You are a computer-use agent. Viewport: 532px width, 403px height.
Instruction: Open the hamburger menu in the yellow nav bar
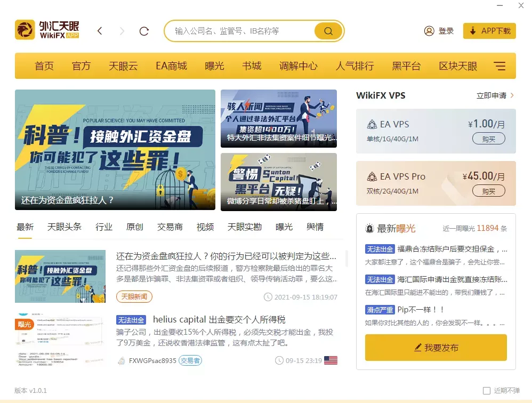coord(499,66)
